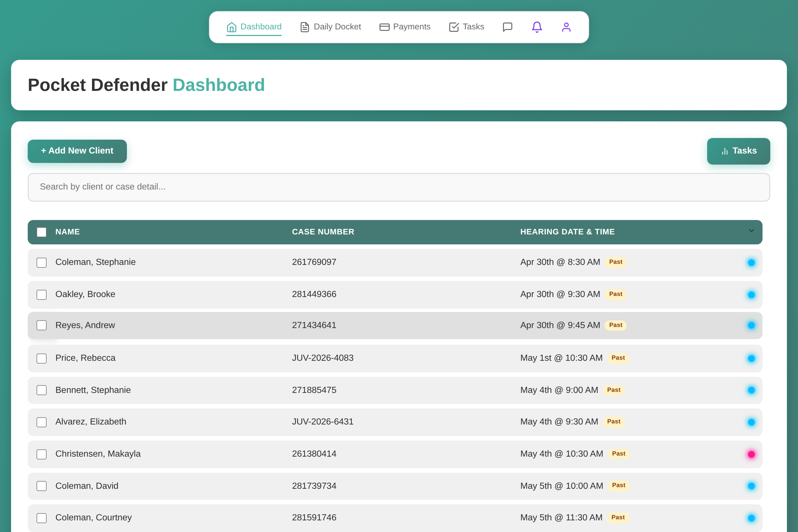
Task: Check the box for Coleman, David
Action: [x=41, y=486]
